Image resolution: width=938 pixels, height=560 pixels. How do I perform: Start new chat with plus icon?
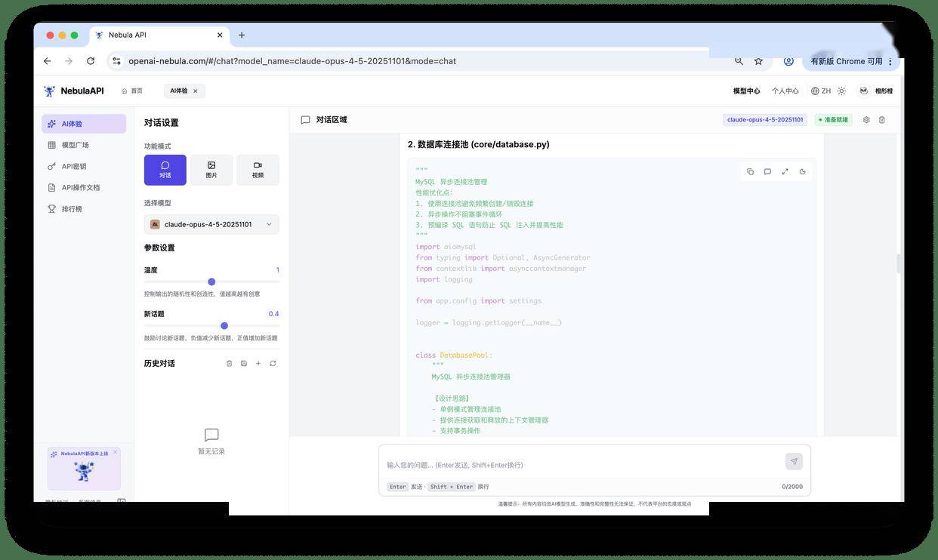pos(258,364)
